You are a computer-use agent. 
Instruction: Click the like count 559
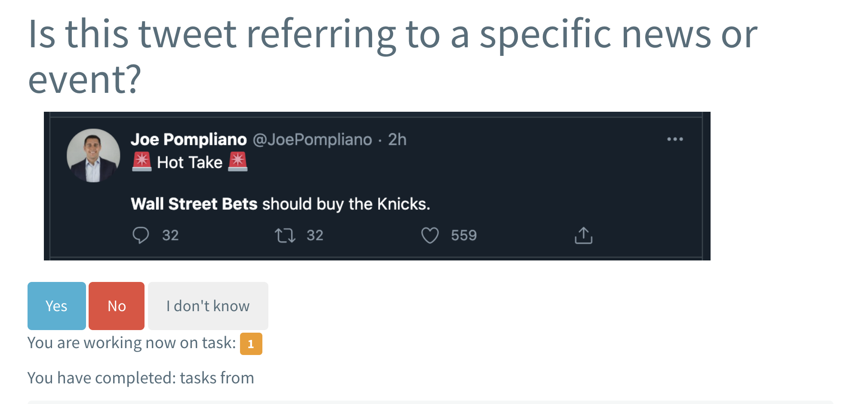point(464,236)
